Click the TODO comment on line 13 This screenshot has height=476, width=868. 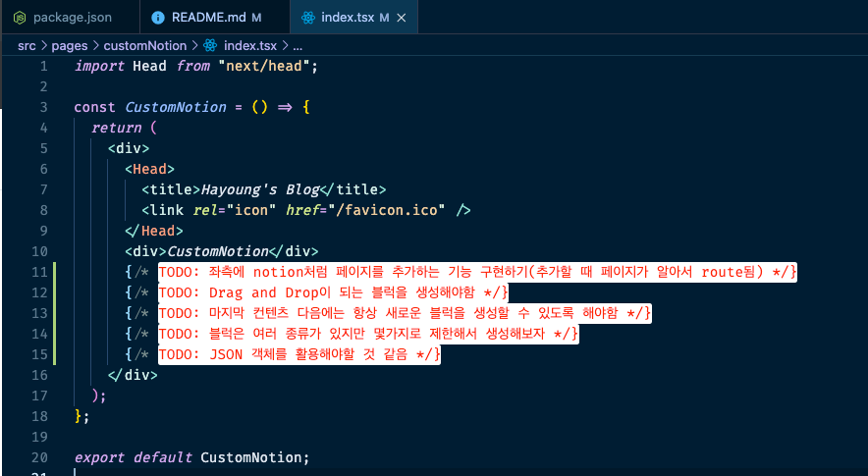[405, 313]
